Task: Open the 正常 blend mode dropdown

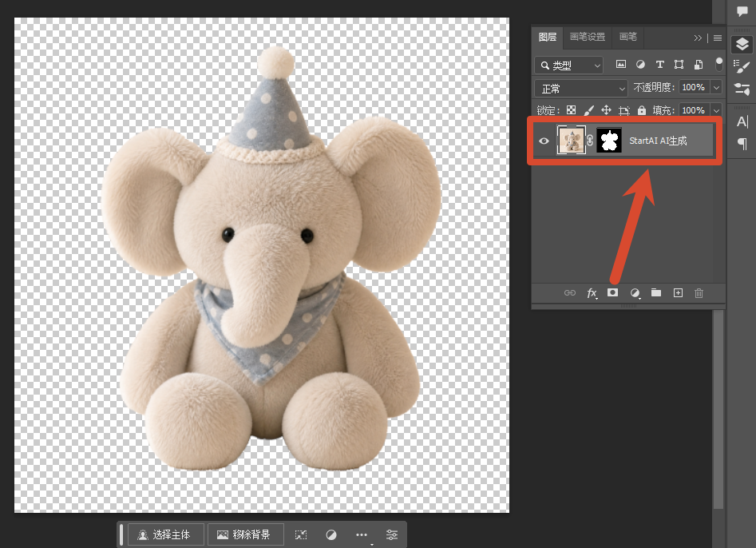Action: click(x=581, y=89)
